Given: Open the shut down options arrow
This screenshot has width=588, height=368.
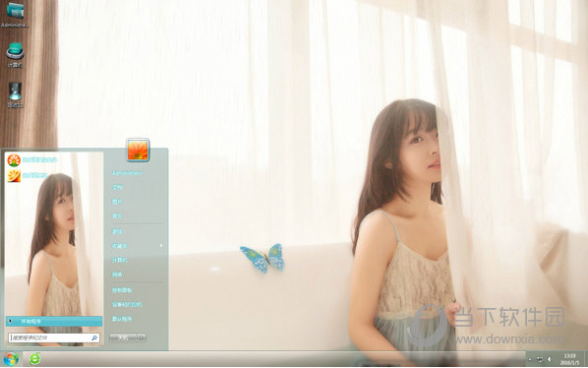Looking at the screenshot, I should (x=142, y=337).
